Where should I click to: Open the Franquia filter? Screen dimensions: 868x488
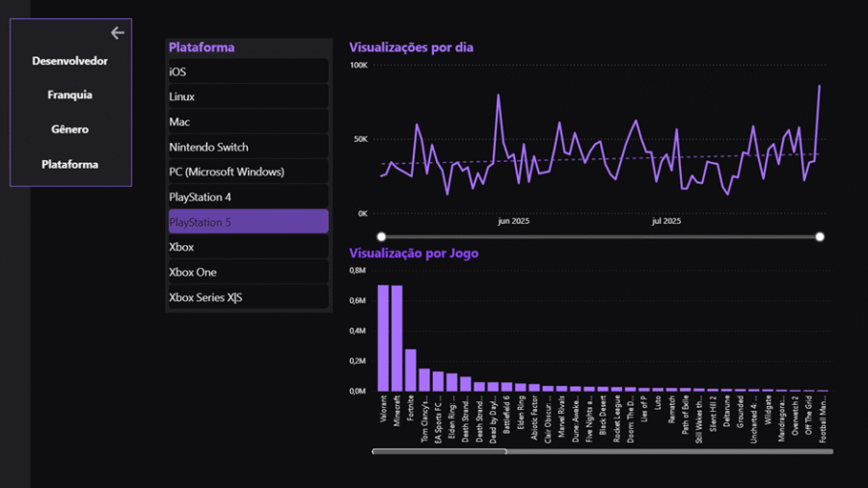pos(69,95)
